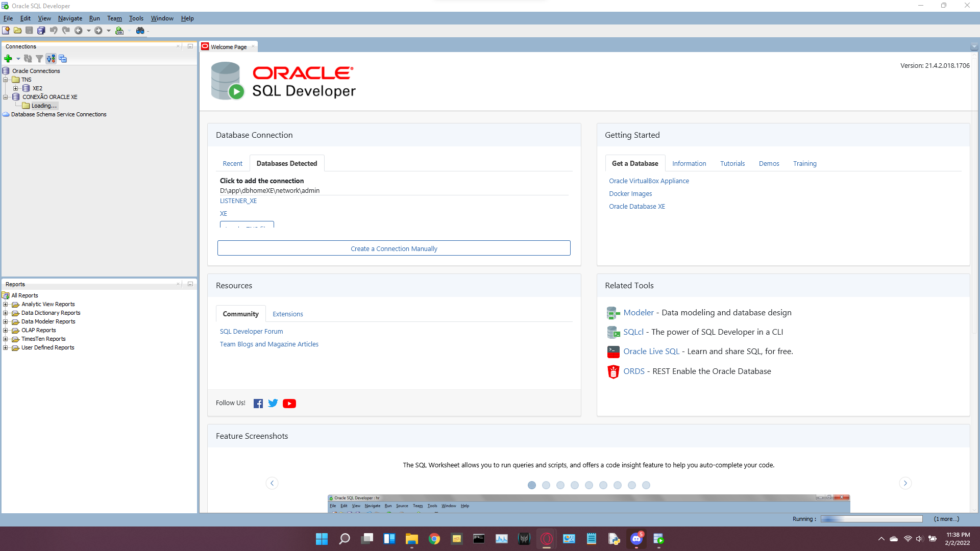Expand User Defined Reports folder
Viewport: 980px width, 551px height.
6,347
